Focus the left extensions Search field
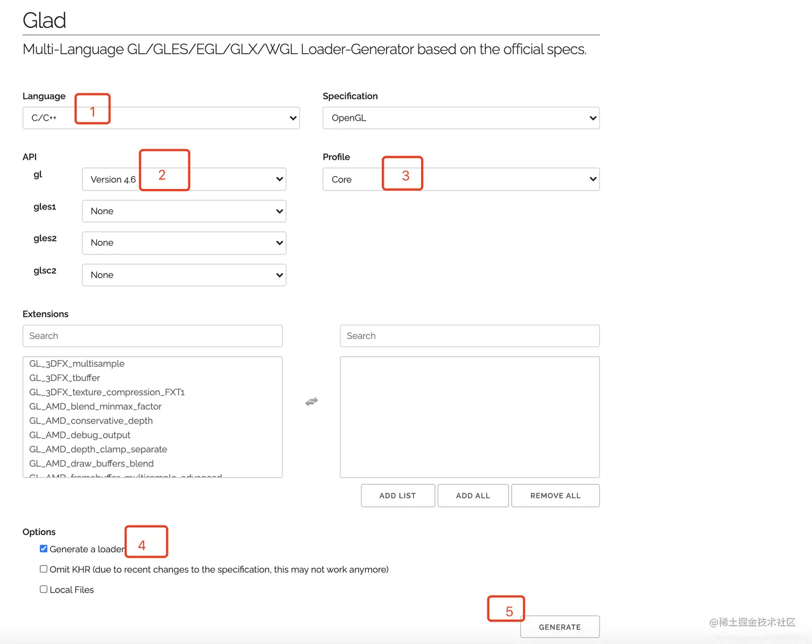The image size is (812, 644). tap(153, 336)
